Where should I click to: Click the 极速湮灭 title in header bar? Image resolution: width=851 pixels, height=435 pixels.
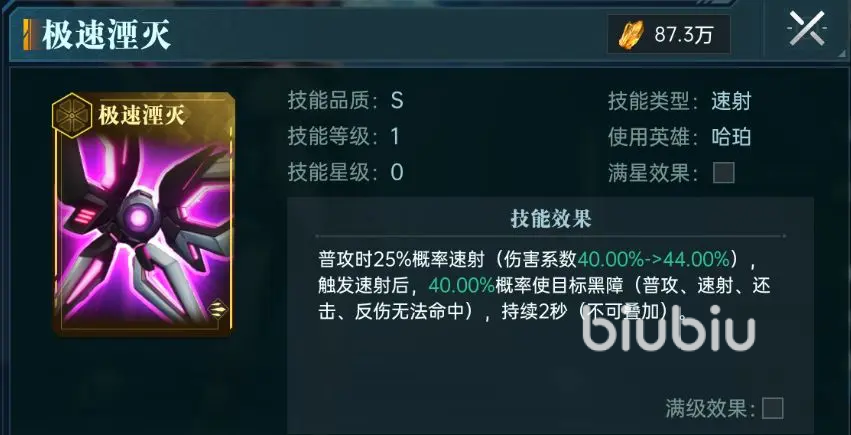pyautogui.click(x=107, y=36)
